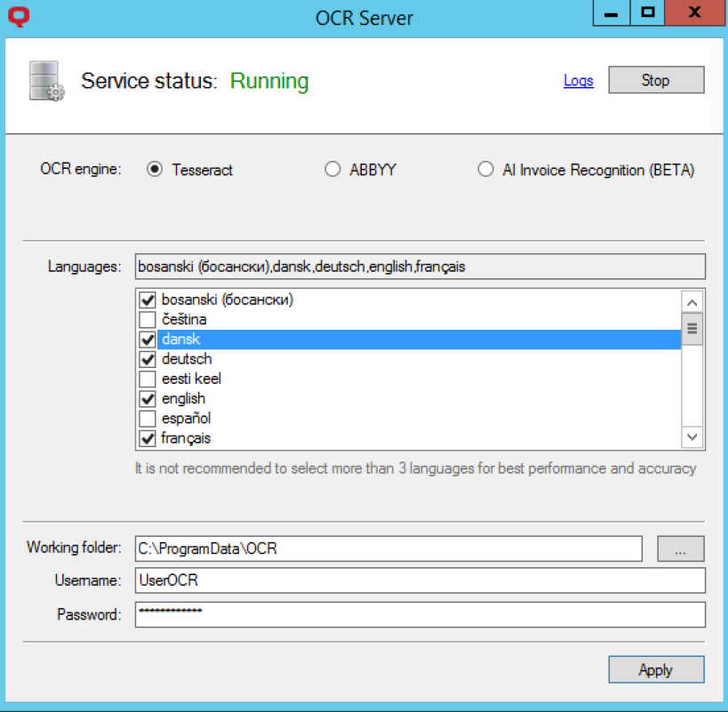Click the OCR service status icon

pos(44,81)
